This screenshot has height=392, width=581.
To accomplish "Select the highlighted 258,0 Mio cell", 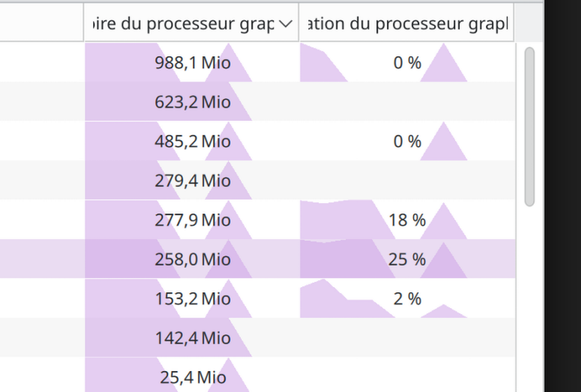I will click(x=193, y=259).
